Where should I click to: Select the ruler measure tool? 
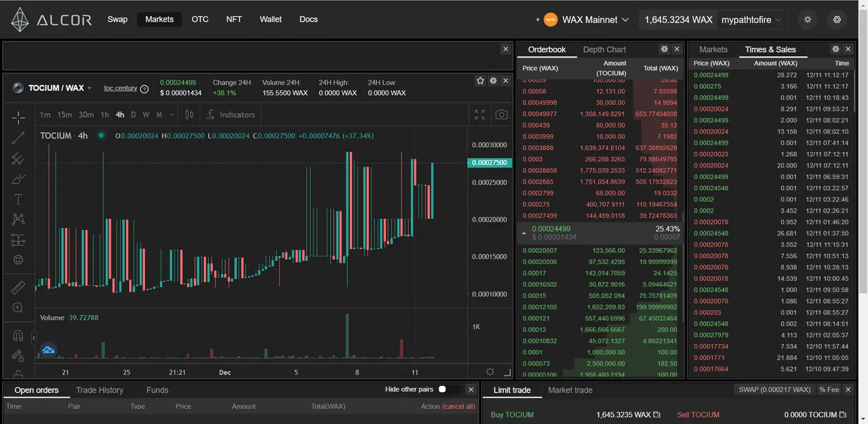click(x=18, y=288)
